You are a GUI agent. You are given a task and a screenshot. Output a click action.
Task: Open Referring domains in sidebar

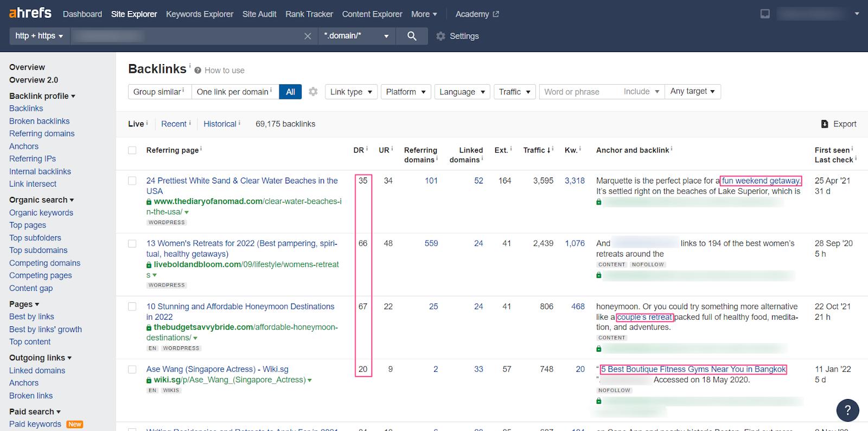pyautogui.click(x=42, y=134)
